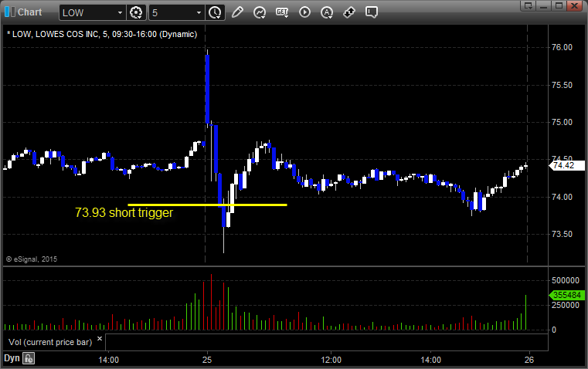Open the time template clock menu

215,12
